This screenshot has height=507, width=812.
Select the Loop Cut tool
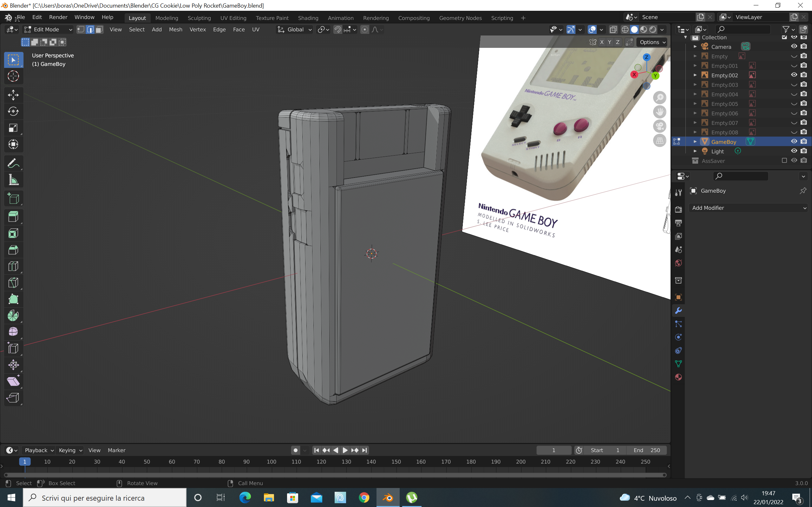coord(13,266)
